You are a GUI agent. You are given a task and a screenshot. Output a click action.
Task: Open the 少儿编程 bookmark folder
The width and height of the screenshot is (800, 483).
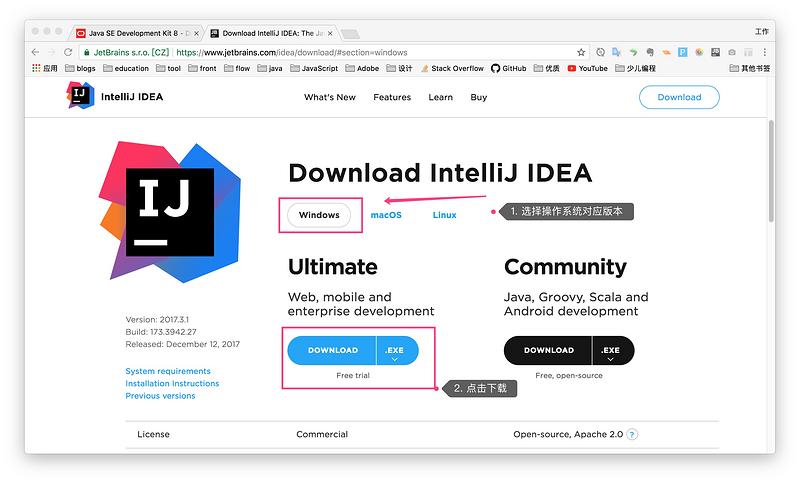(x=635, y=68)
